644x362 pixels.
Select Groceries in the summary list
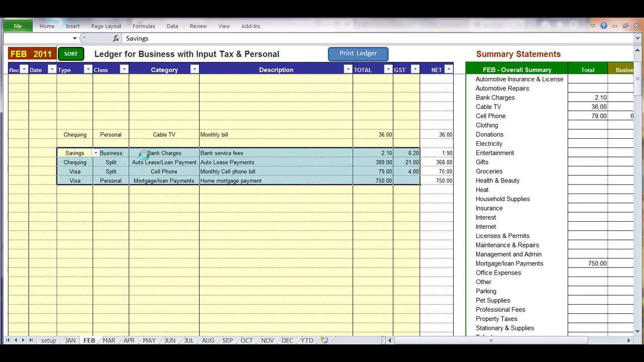point(489,171)
